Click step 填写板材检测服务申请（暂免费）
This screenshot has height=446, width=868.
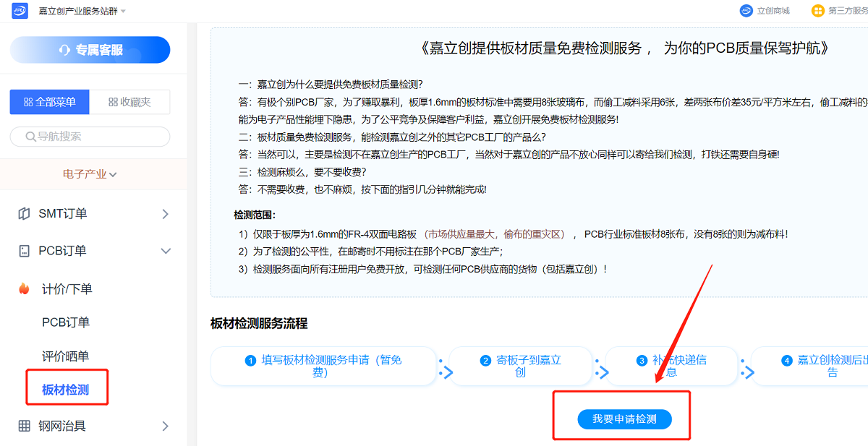[x=323, y=366]
